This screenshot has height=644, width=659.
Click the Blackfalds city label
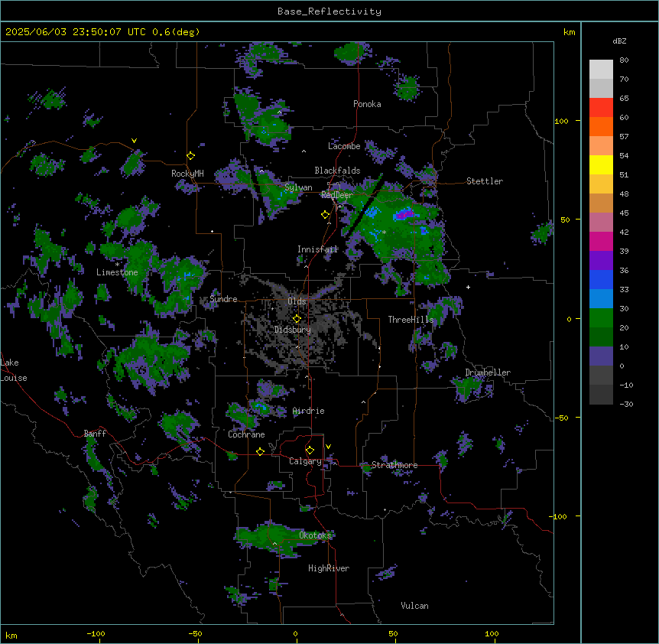coord(337,171)
